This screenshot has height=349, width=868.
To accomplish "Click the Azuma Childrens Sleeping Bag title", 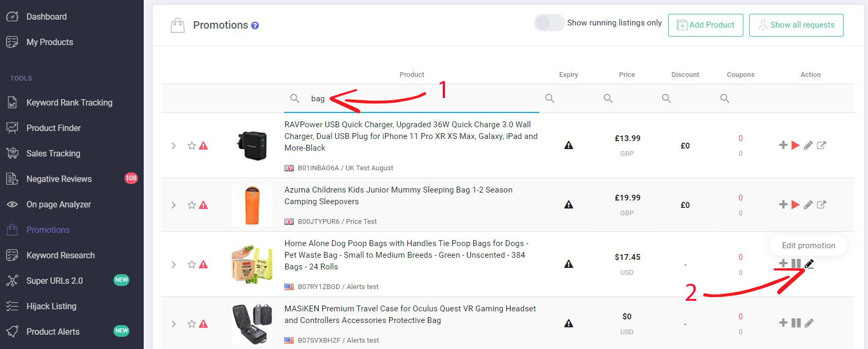I will [399, 196].
